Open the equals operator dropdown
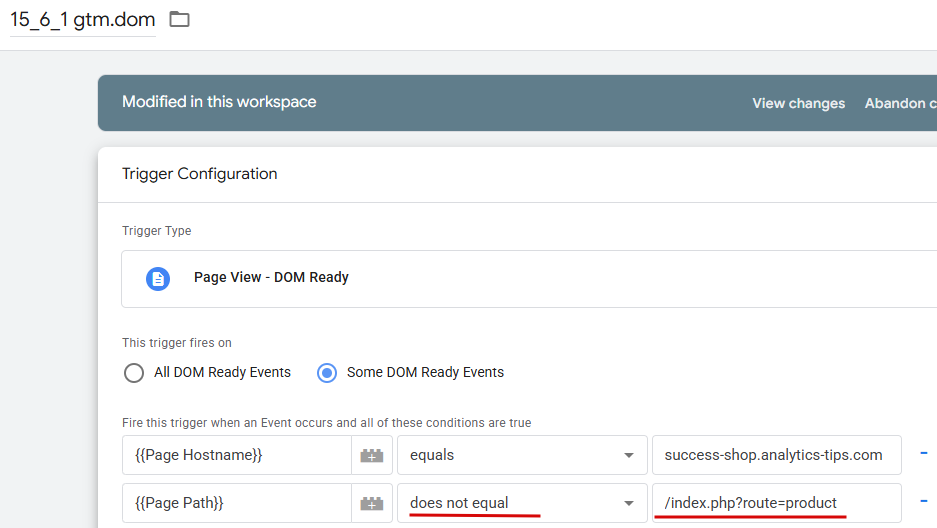The height and width of the screenshot is (528, 937). pyautogui.click(x=522, y=455)
